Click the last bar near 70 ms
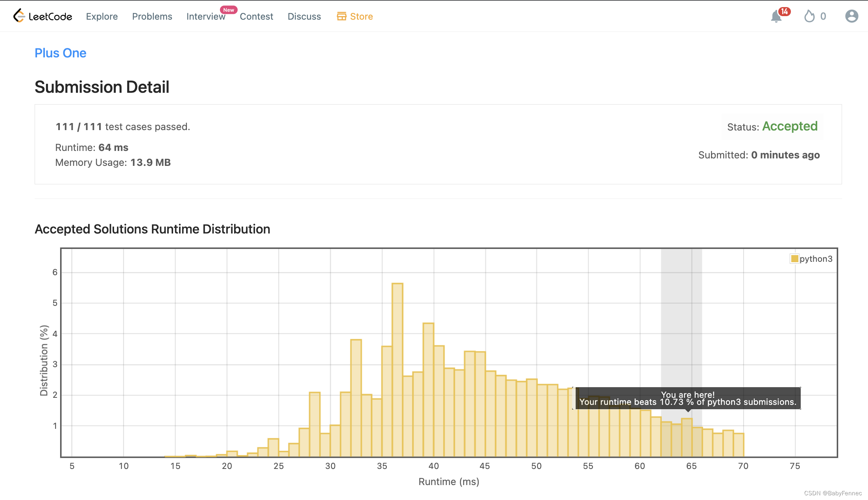Image resolution: width=868 pixels, height=500 pixels. point(739,445)
